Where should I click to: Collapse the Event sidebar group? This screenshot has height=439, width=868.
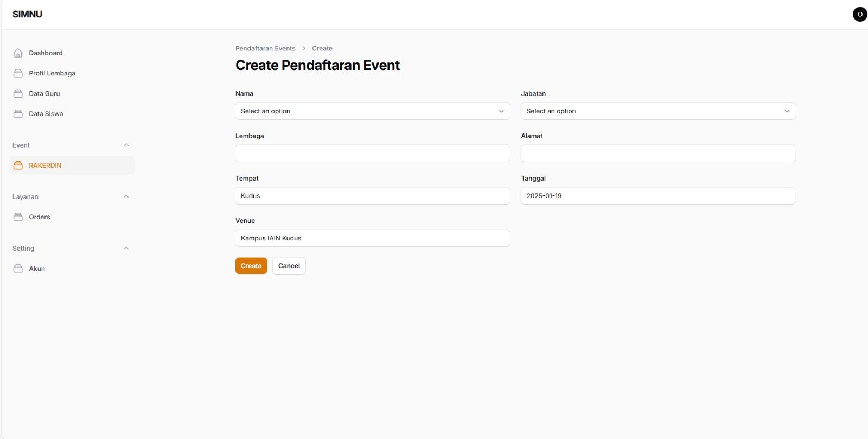coord(126,145)
